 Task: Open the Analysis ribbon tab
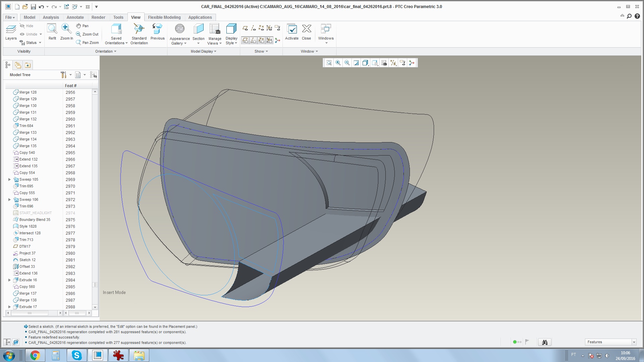coord(51,17)
